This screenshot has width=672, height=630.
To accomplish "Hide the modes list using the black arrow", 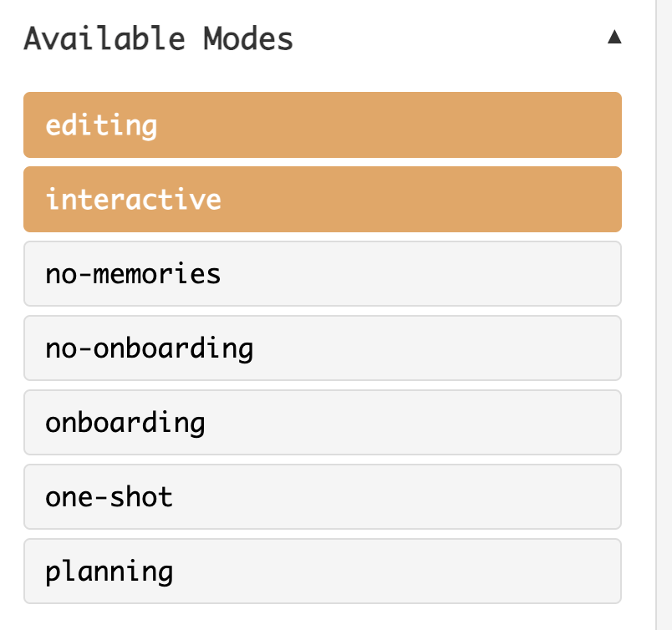I will (x=614, y=37).
